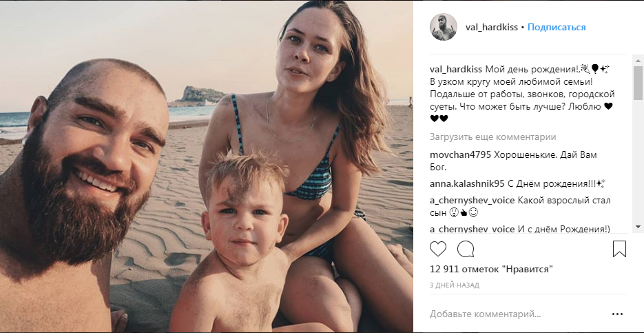This screenshot has width=644, height=333.
Task: Open a_chernyshev_voice profile on Какой взрослый comment
Action: click(x=472, y=201)
